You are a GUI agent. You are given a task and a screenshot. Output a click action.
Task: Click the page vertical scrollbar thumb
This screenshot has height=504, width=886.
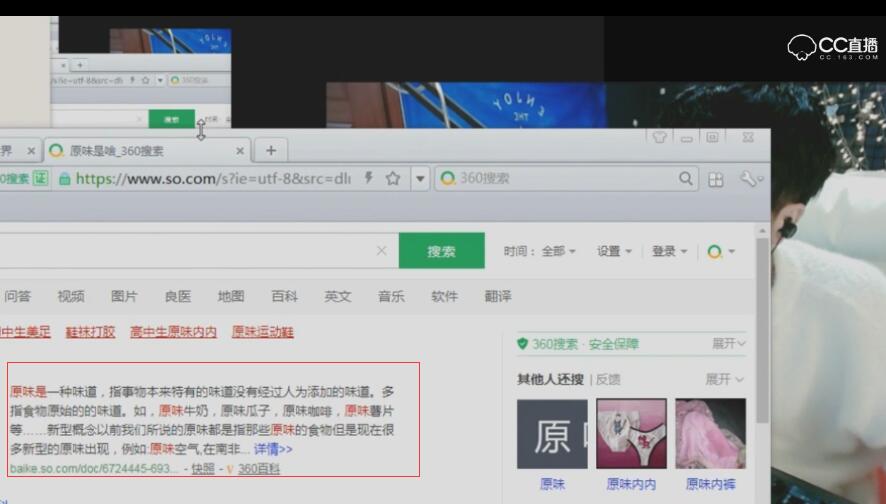[x=762, y=331]
